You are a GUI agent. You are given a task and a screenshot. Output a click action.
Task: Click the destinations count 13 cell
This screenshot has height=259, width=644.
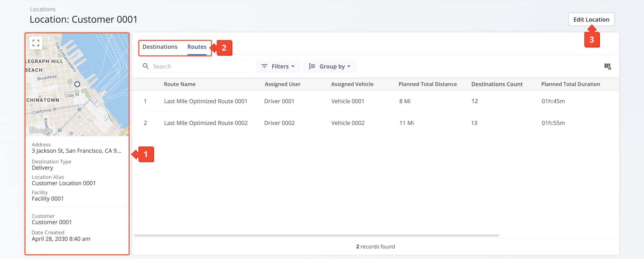pos(474,123)
